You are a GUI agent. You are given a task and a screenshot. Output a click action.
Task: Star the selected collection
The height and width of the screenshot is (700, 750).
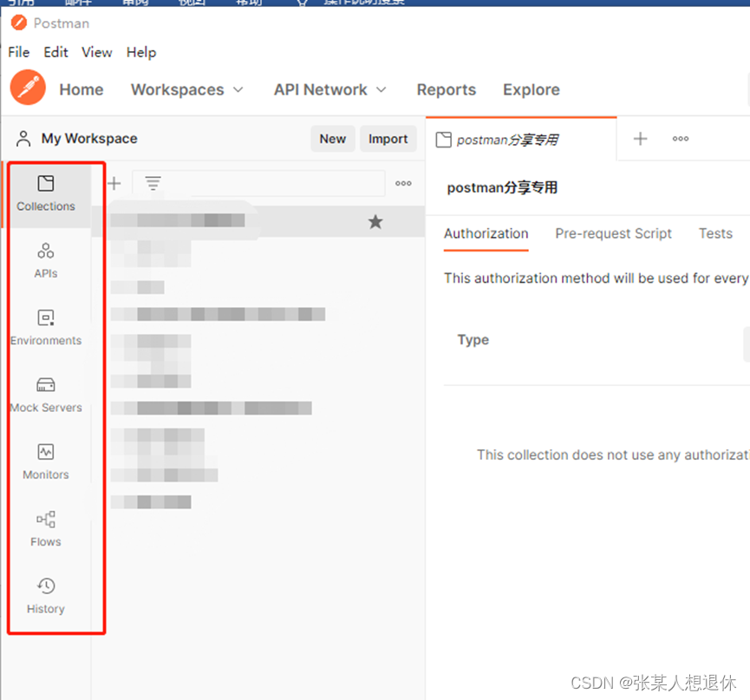(x=375, y=221)
